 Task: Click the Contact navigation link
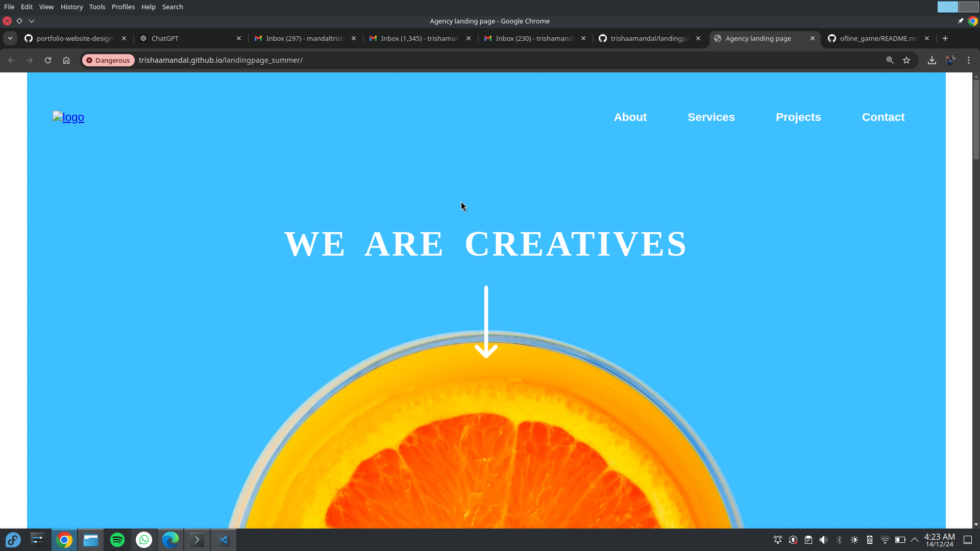(x=883, y=117)
